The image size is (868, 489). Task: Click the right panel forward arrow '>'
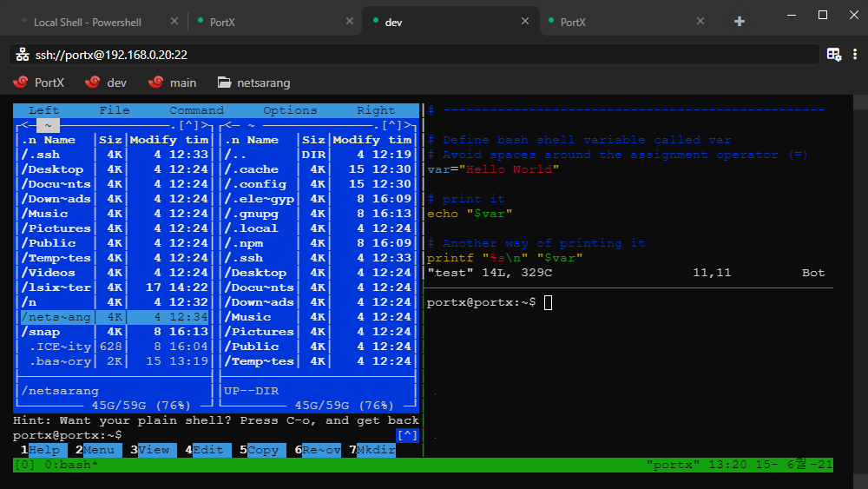(x=407, y=125)
